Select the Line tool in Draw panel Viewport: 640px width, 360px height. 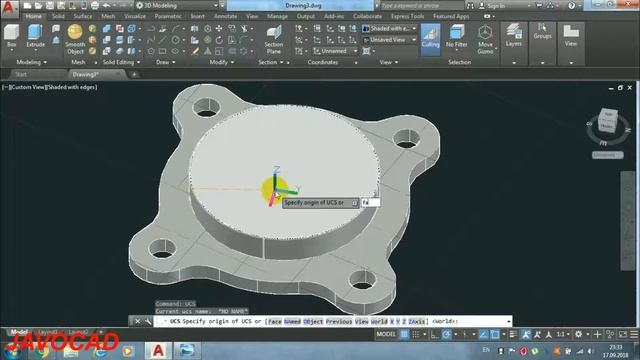(x=163, y=40)
